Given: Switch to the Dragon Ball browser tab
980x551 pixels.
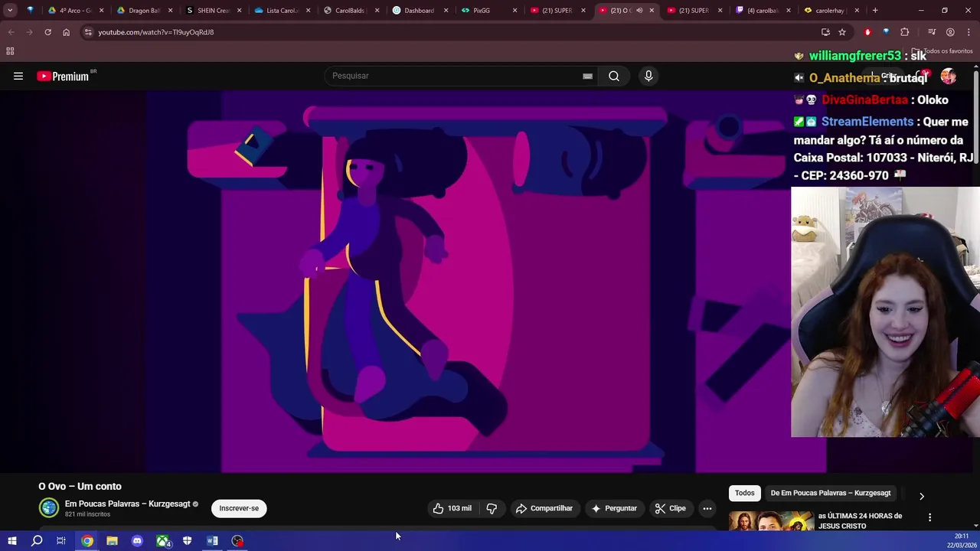Looking at the screenshot, I should [144, 11].
